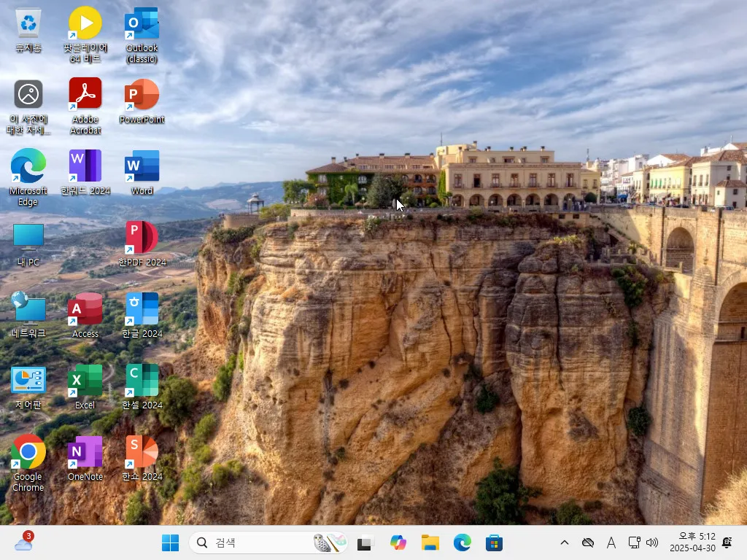Toggle the input language indicator A
The height and width of the screenshot is (560, 747).
pyautogui.click(x=611, y=543)
